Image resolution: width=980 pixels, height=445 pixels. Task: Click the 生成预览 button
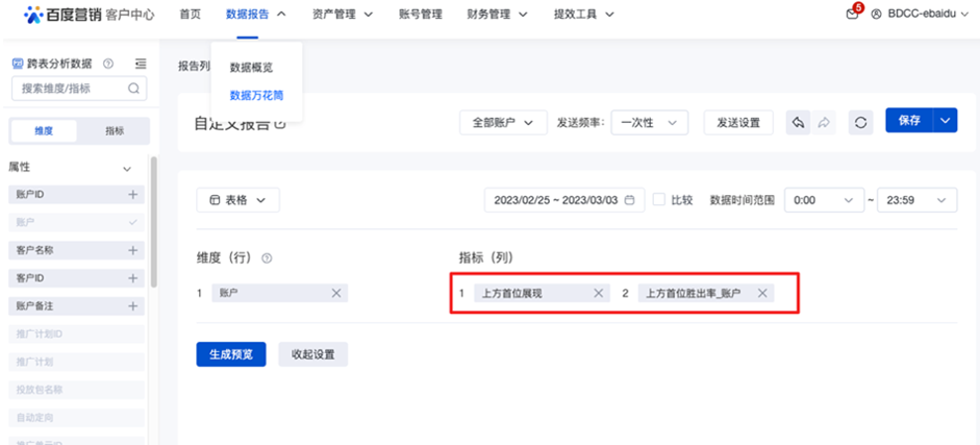coord(231,354)
